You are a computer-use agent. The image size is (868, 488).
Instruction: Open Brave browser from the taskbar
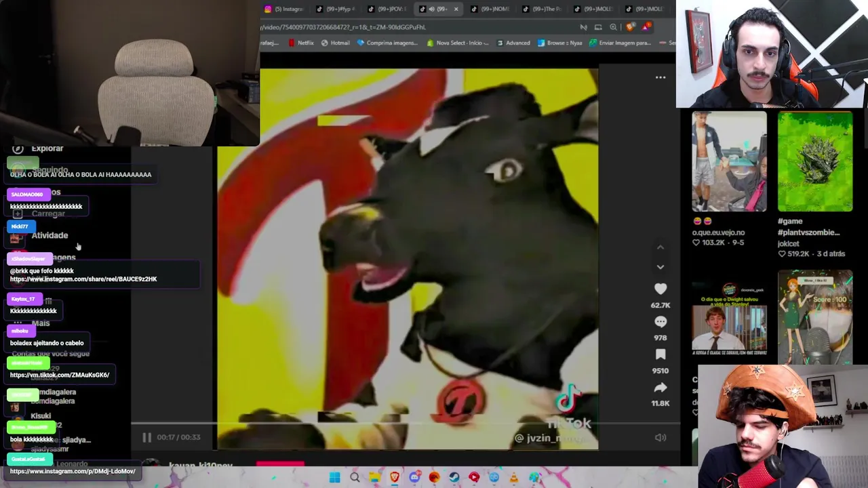tap(395, 477)
